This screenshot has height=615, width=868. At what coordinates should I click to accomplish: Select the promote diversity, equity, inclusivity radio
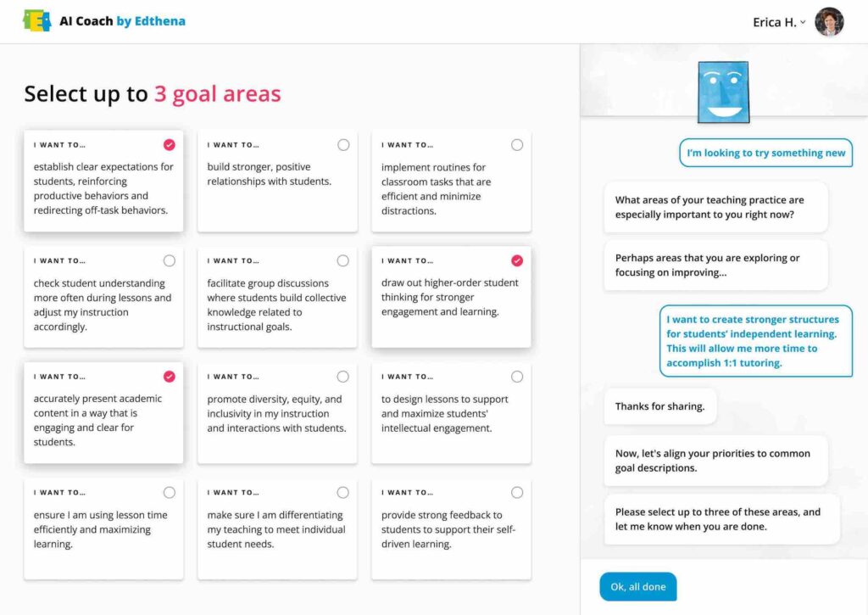(343, 377)
